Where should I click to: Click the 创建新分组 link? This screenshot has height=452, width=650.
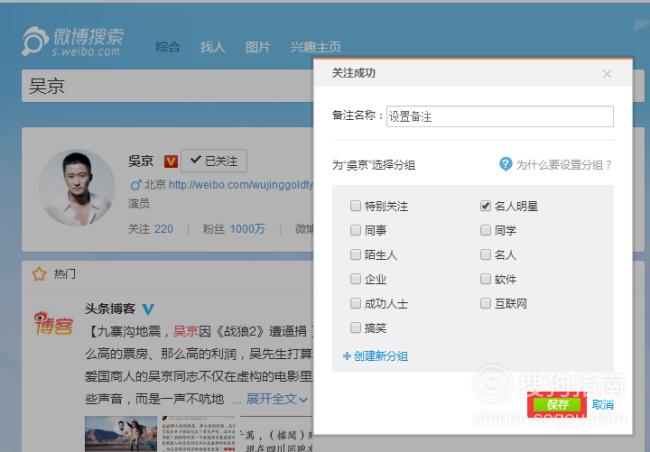pos(381,356)
